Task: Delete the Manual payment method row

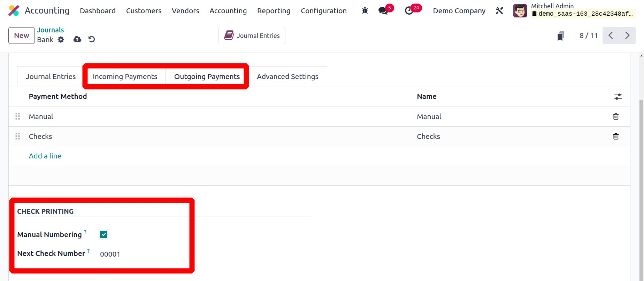Action: 616,117
